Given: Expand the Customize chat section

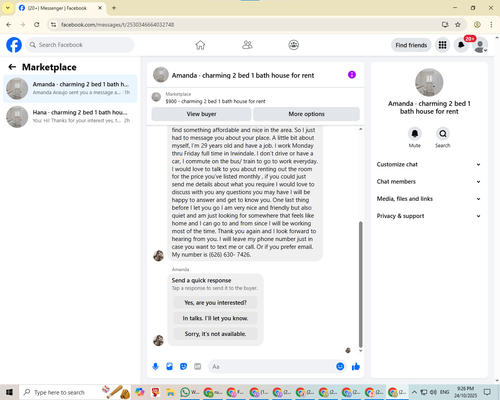Looking at the screenshot, I should pos(429,164).
